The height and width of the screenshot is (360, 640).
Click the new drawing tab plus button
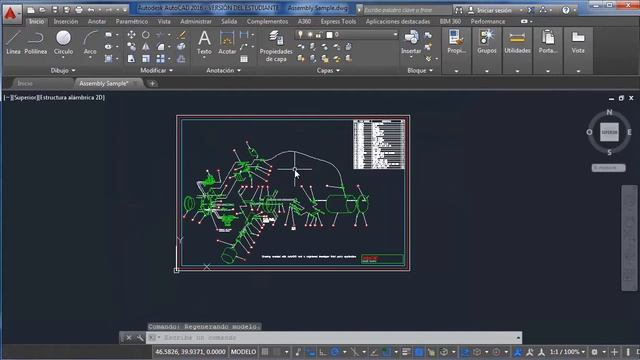(x=152, y=84)
